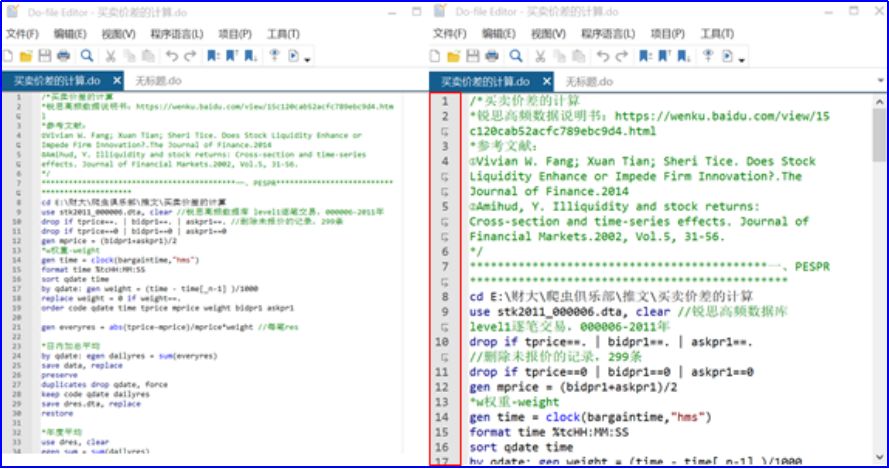This screenshot has height=469, width=889.
Task: Cut selection in right window toolbar
Action: pos(540,56)
